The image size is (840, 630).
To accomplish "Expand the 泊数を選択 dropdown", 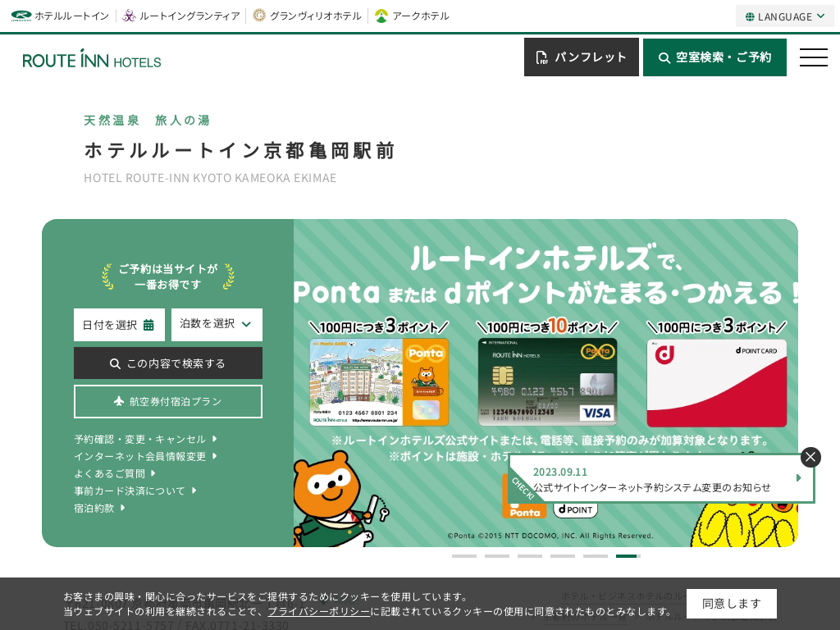I will tap(217, 325).
